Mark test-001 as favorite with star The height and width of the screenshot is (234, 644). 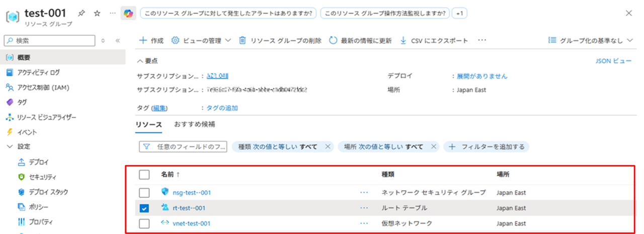pyautogui.click(x=98, y=14)
